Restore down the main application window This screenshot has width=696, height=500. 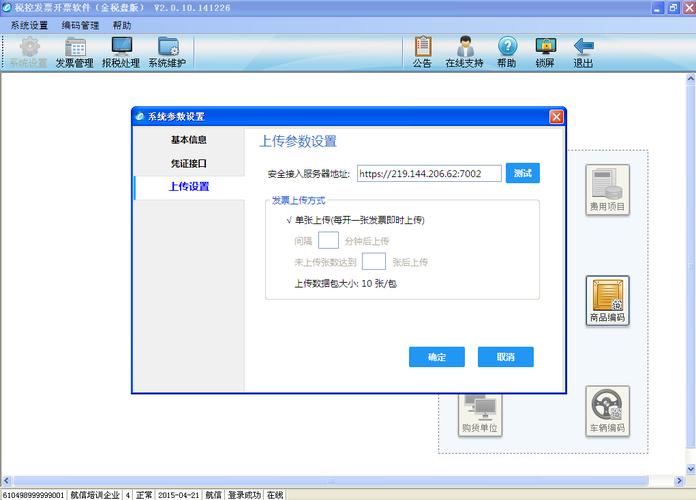(x=673, y=8)
